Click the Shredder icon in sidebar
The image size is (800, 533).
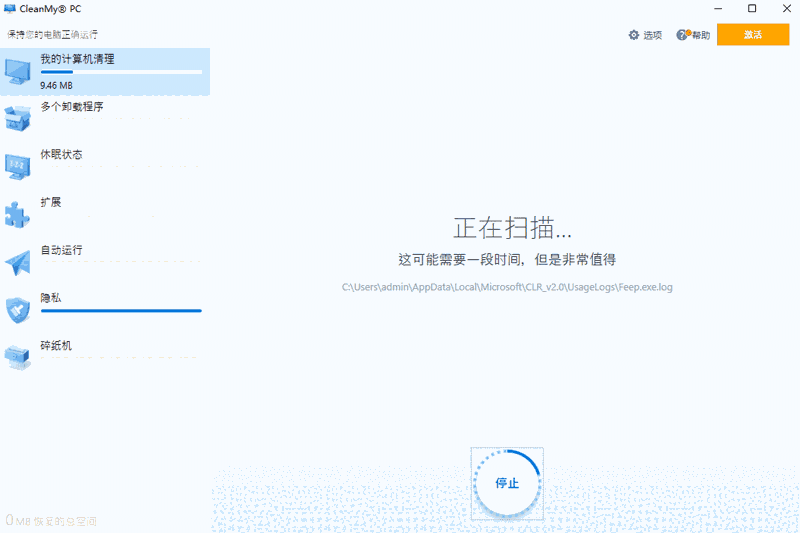coord(18,358)
